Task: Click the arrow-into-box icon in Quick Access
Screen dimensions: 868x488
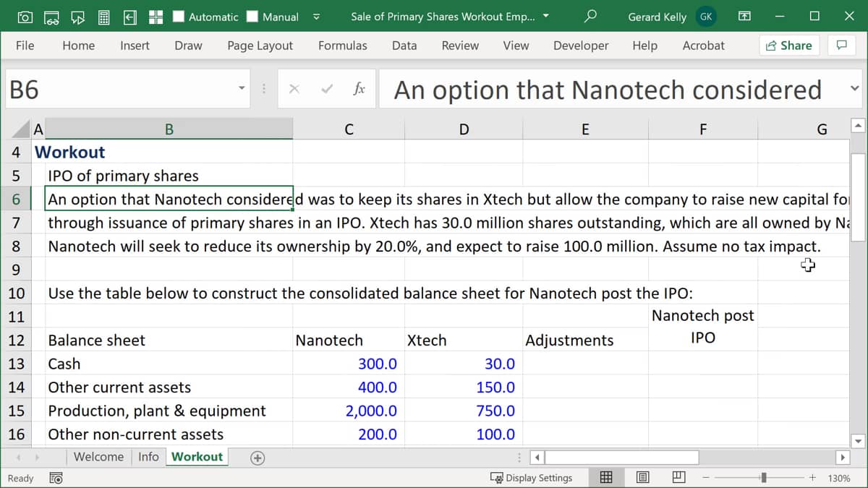Action: (x=130, y=17)
